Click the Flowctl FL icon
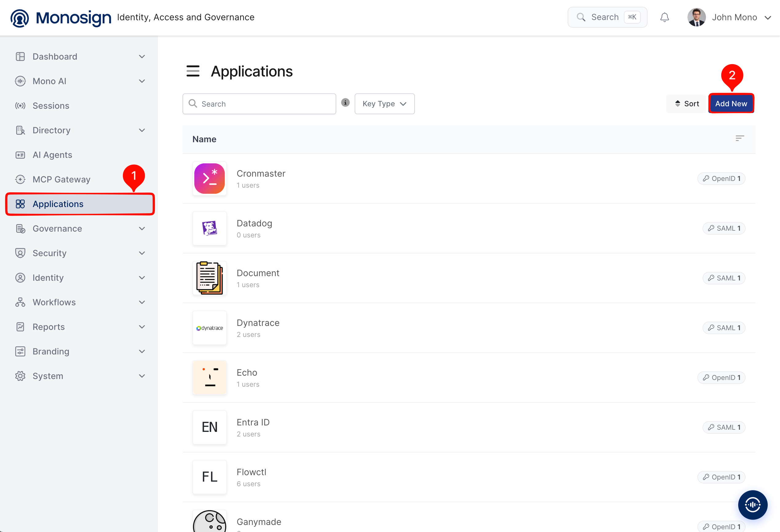 click(x=209, y=477)
